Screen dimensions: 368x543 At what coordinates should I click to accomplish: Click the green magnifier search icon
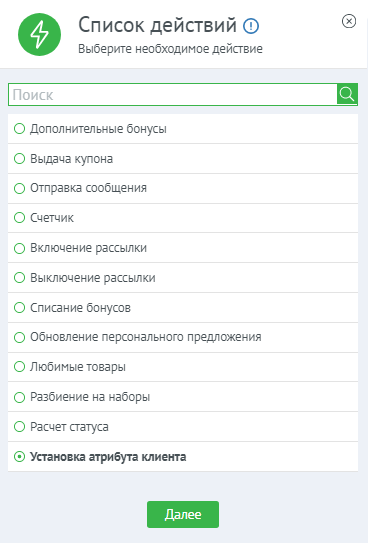(347, 94)
